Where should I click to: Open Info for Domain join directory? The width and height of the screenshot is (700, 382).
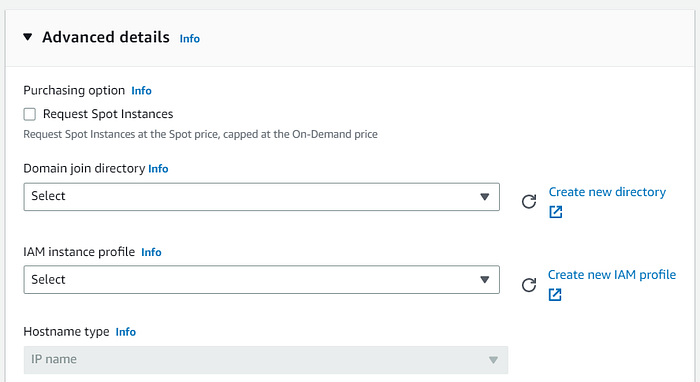pyautogui.click(x=158, y=169)
